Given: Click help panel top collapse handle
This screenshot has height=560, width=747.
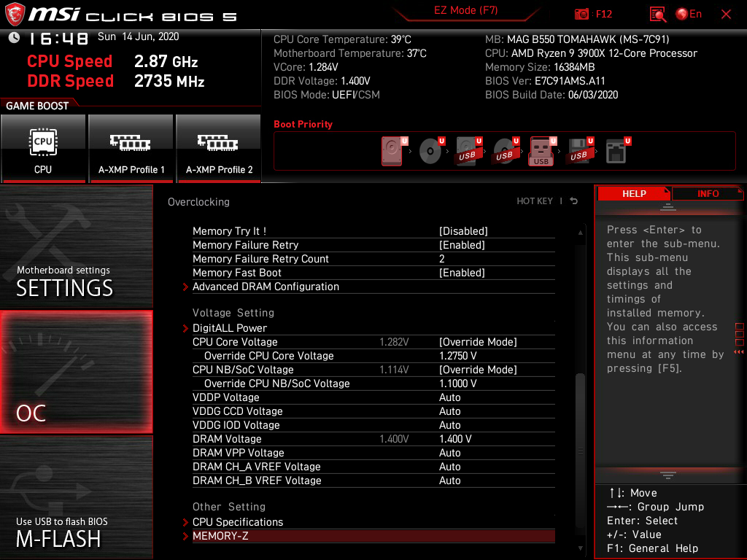Looking at the screenshot, I should pyautogui.click(x=668, y=206).
